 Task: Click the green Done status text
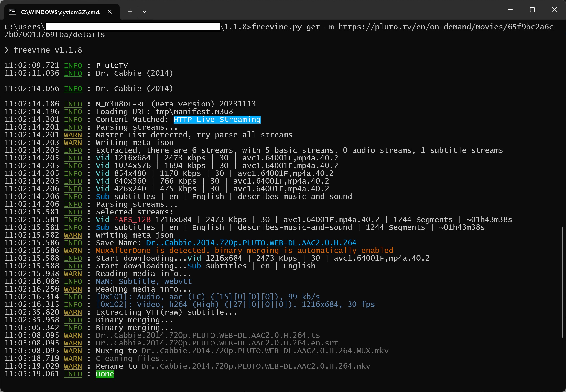105,374
